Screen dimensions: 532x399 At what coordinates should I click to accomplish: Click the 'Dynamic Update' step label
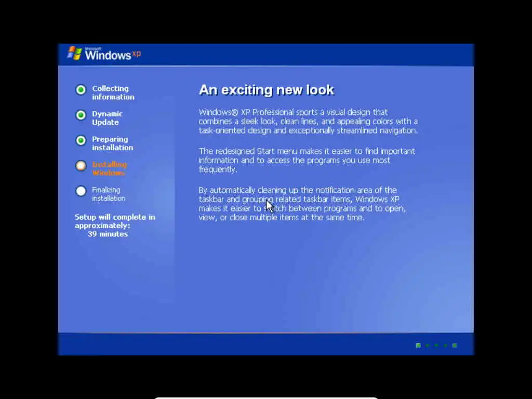107,118
